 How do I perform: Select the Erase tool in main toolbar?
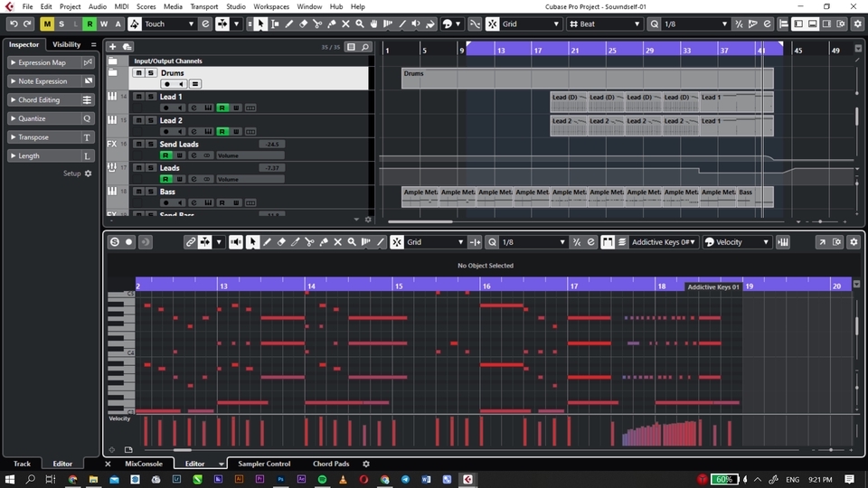coord(304,23)
